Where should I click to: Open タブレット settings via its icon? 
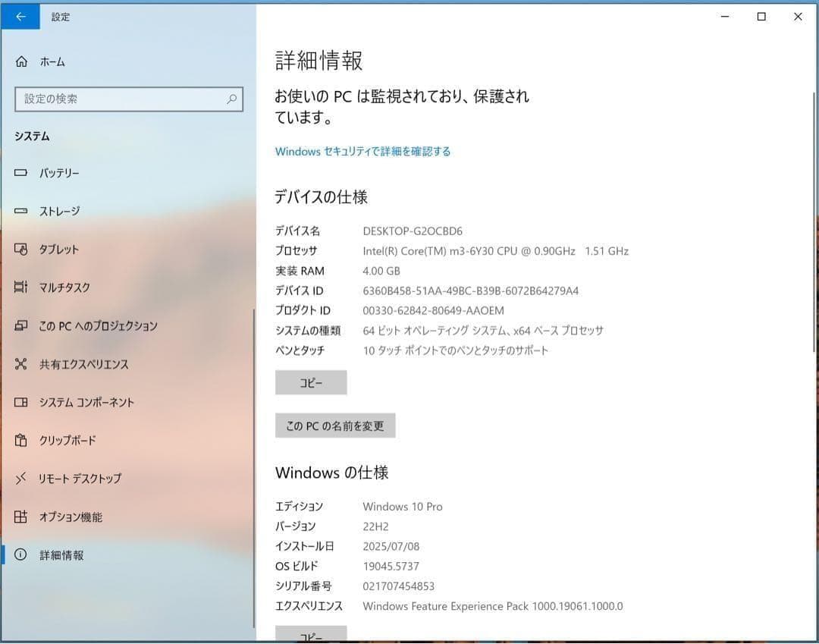click(x=21, y=249)
